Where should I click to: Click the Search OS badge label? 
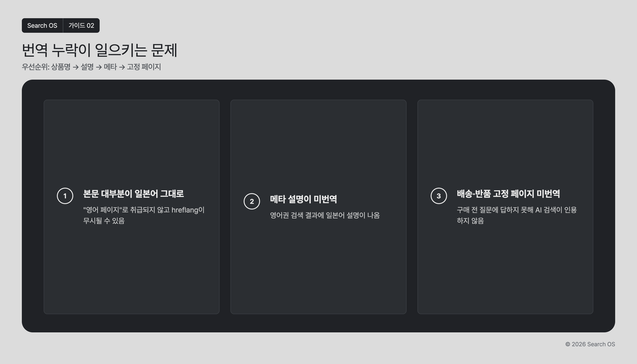tap(42, 25)
